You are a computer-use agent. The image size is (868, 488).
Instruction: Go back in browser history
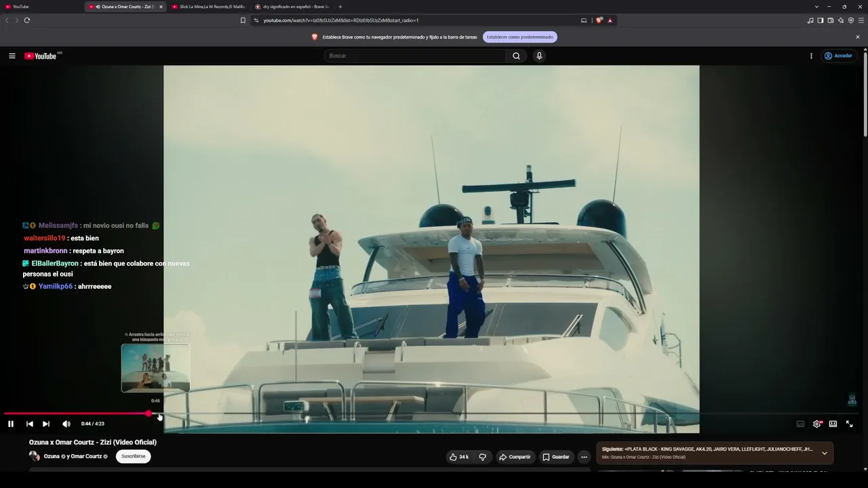7,20
